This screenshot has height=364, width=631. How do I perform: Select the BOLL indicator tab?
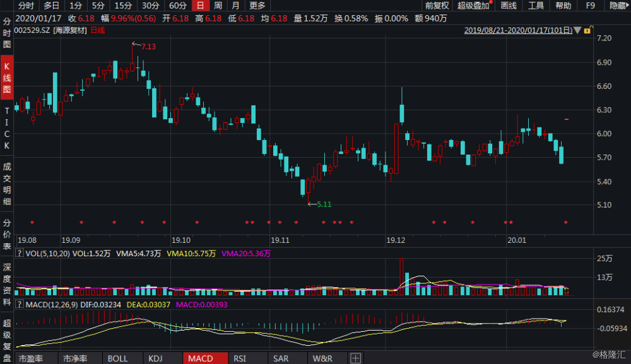(x=117, y=358)
